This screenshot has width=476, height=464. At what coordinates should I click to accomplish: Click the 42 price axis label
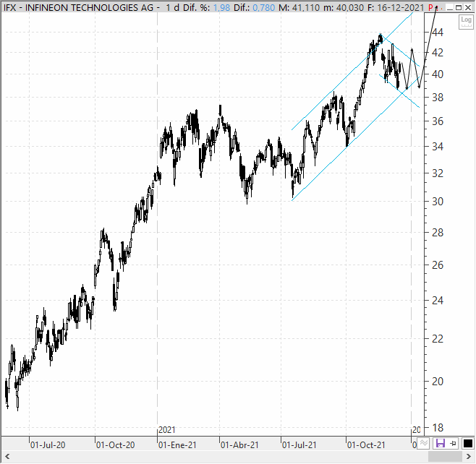tap(438, 53)
